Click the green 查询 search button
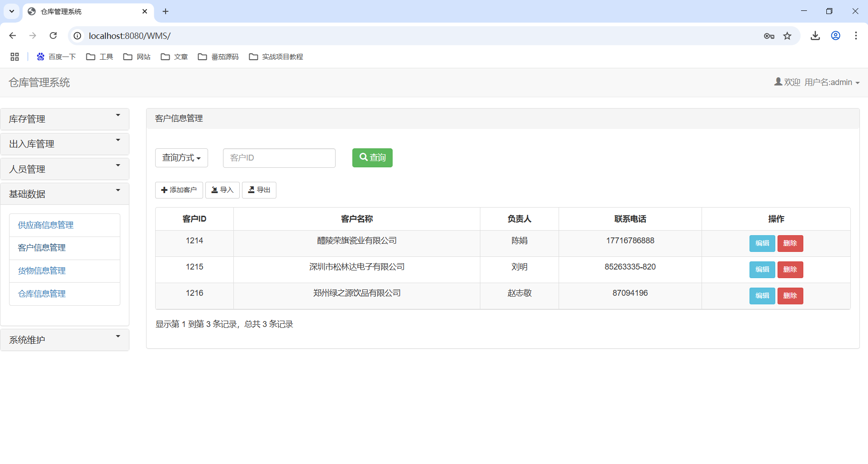The height and width of the screenshot is (464, 868). pyautogui.click(x=372, y=158)
